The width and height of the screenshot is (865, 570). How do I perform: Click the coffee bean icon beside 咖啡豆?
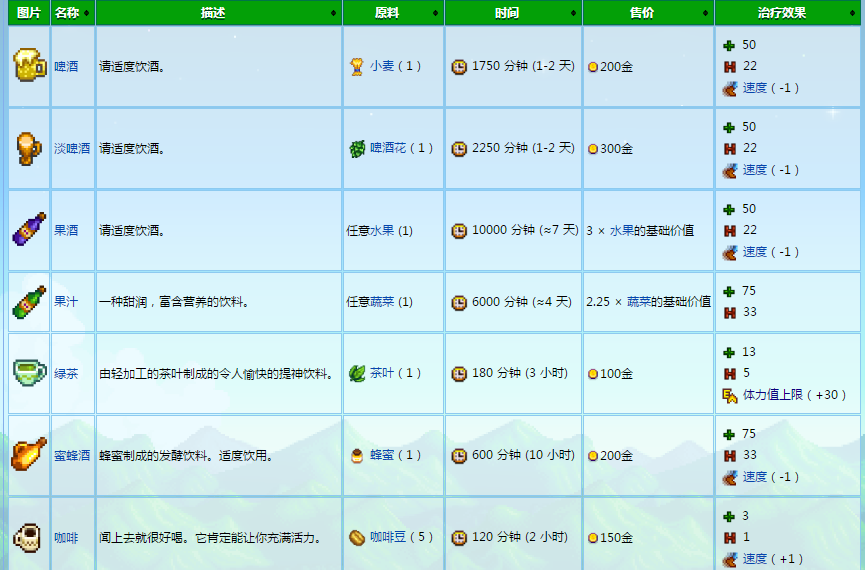point(357,537)
